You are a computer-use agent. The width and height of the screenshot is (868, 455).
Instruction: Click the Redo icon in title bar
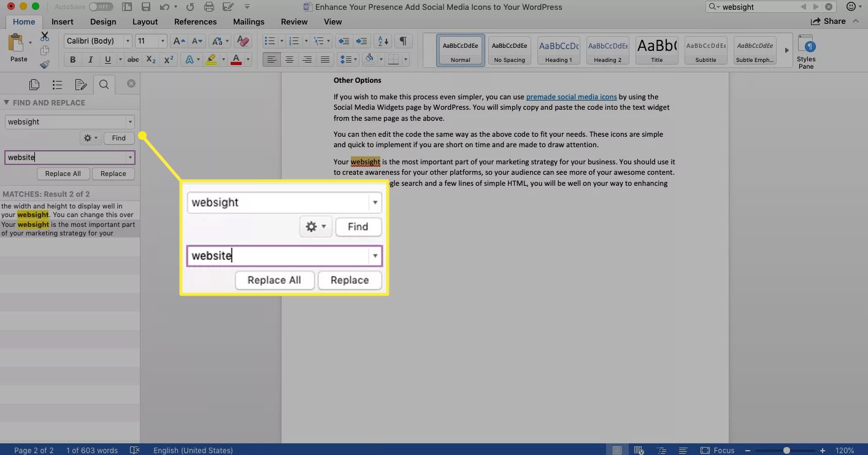(x=190, y=7)
